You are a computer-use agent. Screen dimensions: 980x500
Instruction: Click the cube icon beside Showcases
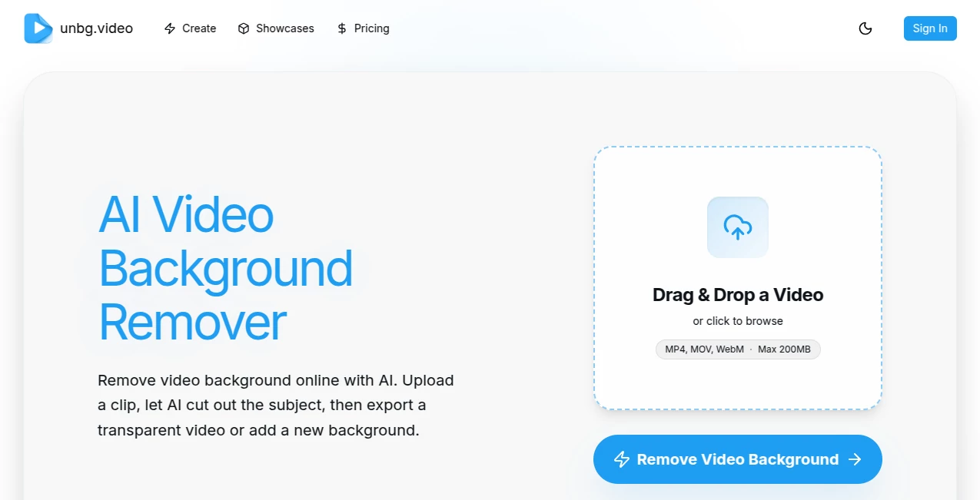[x=244, y=28]
